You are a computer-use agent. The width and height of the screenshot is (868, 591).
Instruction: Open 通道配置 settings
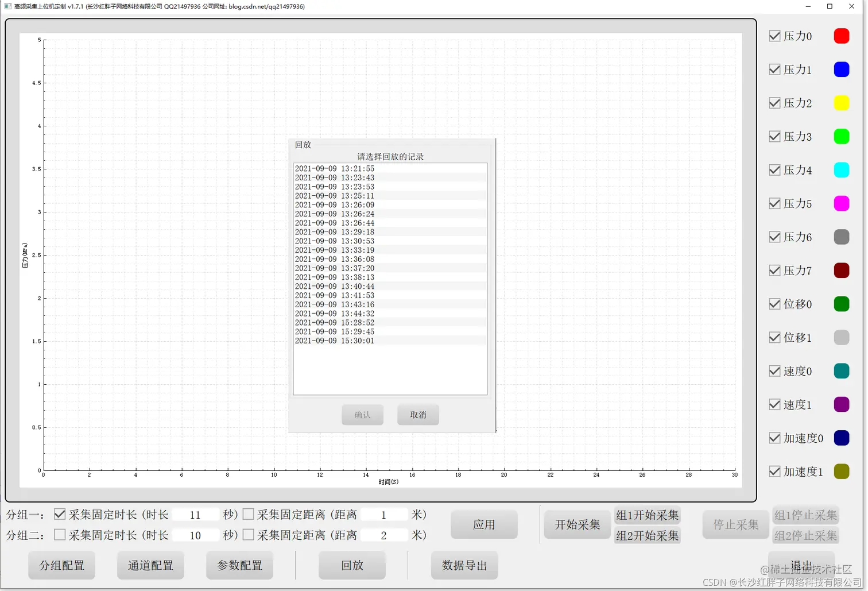(150, 565)
